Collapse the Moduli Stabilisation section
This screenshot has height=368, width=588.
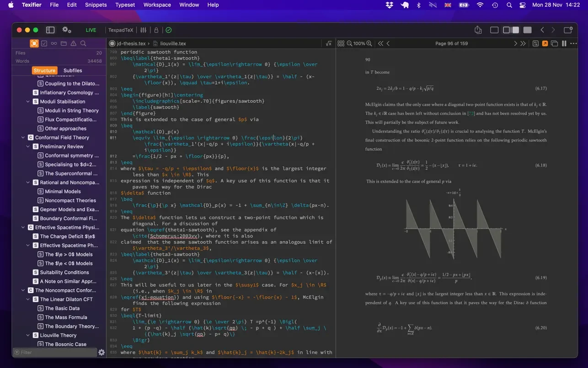(28, 102)
